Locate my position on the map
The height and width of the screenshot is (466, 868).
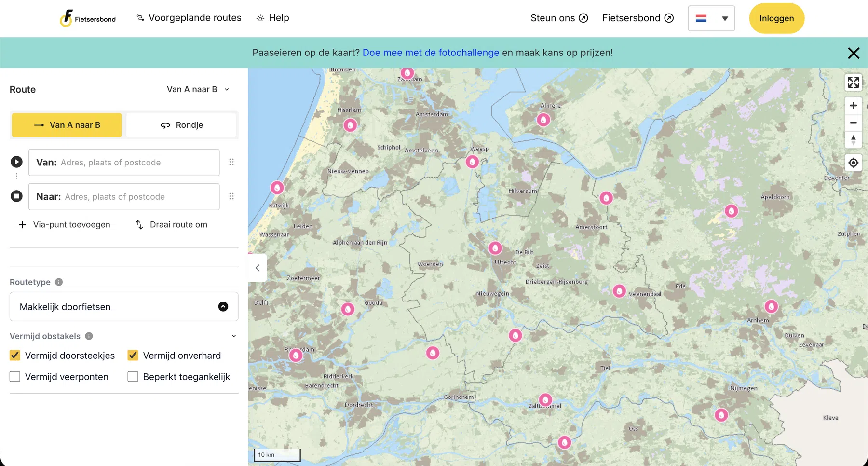point(854,163)
